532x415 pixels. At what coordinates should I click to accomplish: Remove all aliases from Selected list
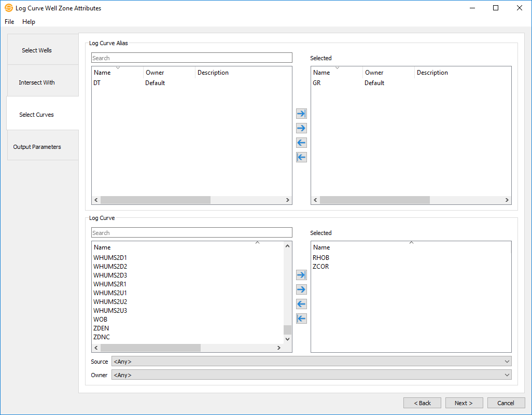coord(301,157)
